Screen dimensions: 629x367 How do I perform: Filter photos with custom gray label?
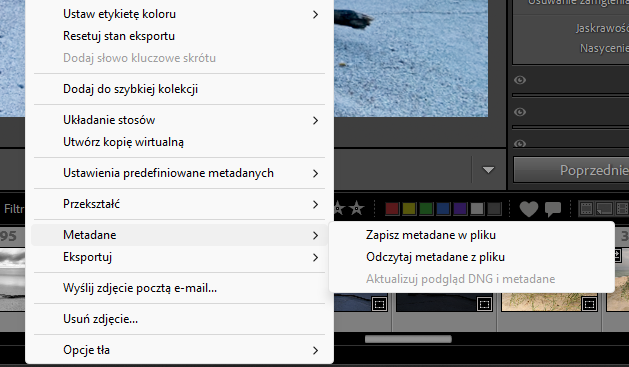(x=477, y=209)
